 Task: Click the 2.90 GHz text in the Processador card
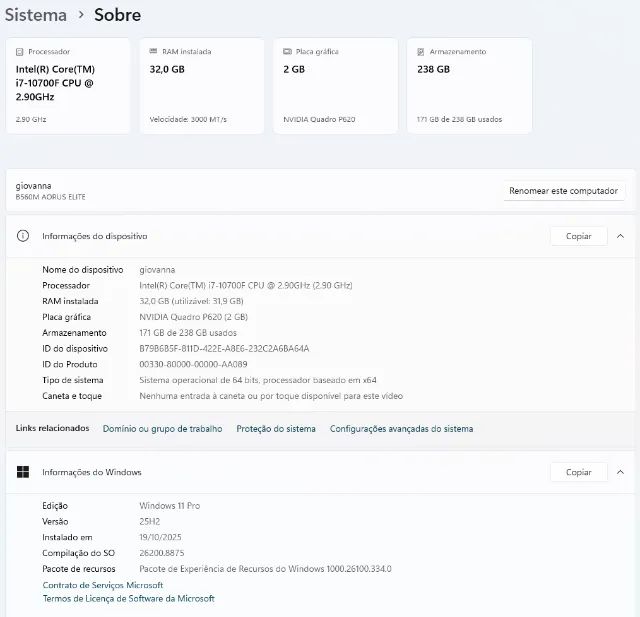pyautogui.click(x=31, y=119)
